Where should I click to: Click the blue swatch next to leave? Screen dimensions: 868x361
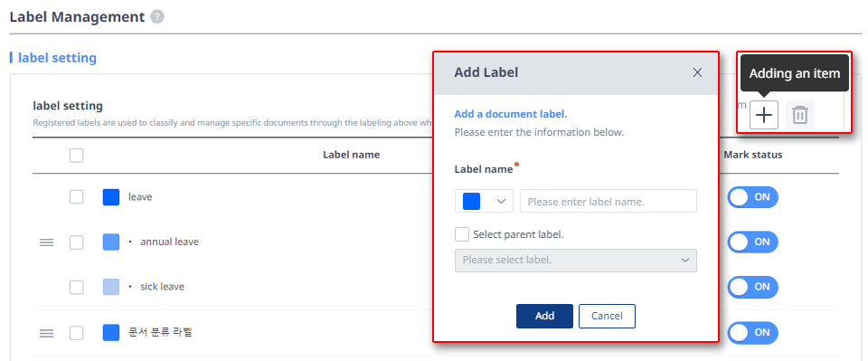tap(111, 197)
